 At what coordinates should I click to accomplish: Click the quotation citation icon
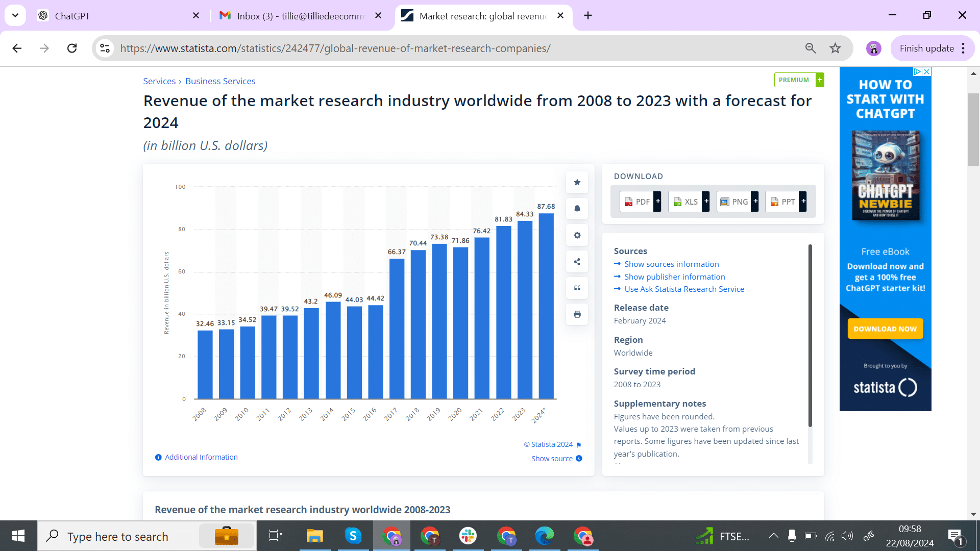pos(577,288)
